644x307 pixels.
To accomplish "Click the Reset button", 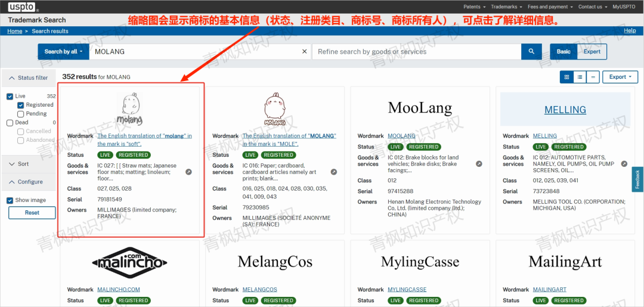I will pyautogui.click(x=32, y=213).
